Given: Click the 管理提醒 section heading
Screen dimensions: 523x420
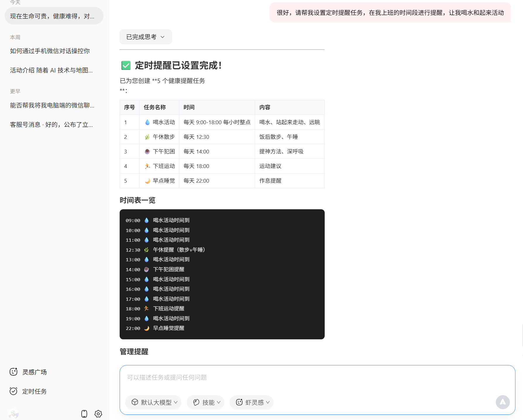Looking at the screenshot, I should pos(134,352).
